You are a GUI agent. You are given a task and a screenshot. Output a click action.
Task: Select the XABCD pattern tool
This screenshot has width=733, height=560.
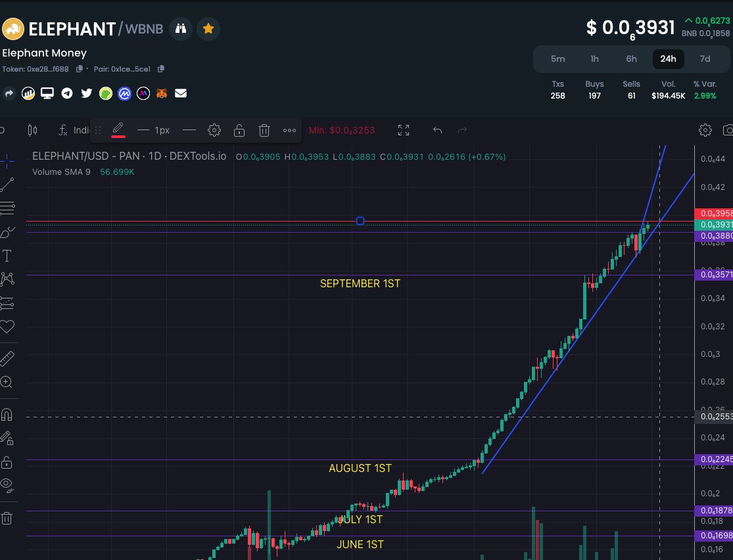tap(7, 279)
